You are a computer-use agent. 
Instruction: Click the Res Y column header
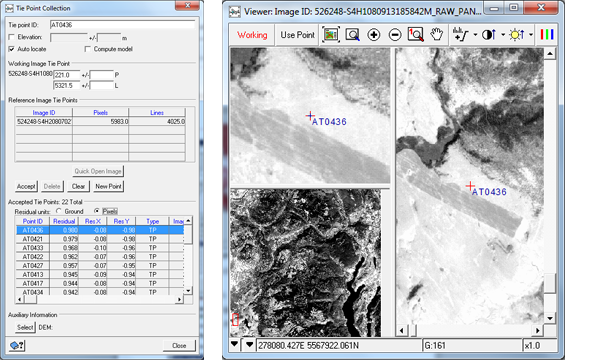121,221
